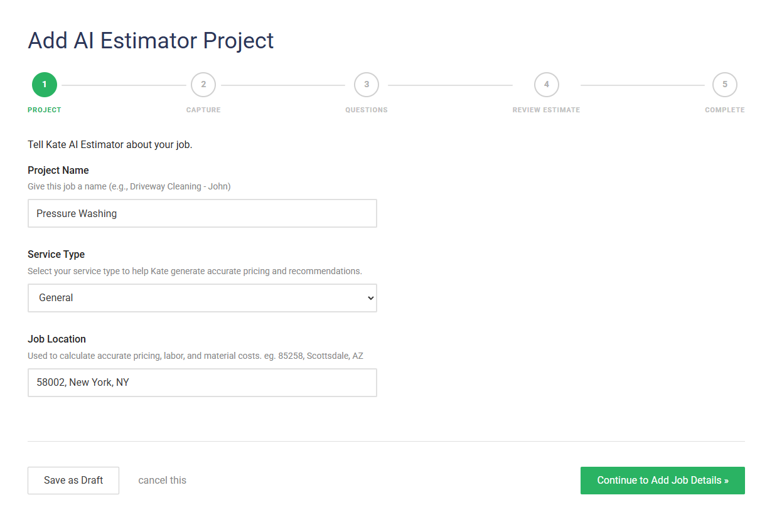772x532 pixels.
Task: Expand the General service type selector
Action: click(x=202, y=298)
